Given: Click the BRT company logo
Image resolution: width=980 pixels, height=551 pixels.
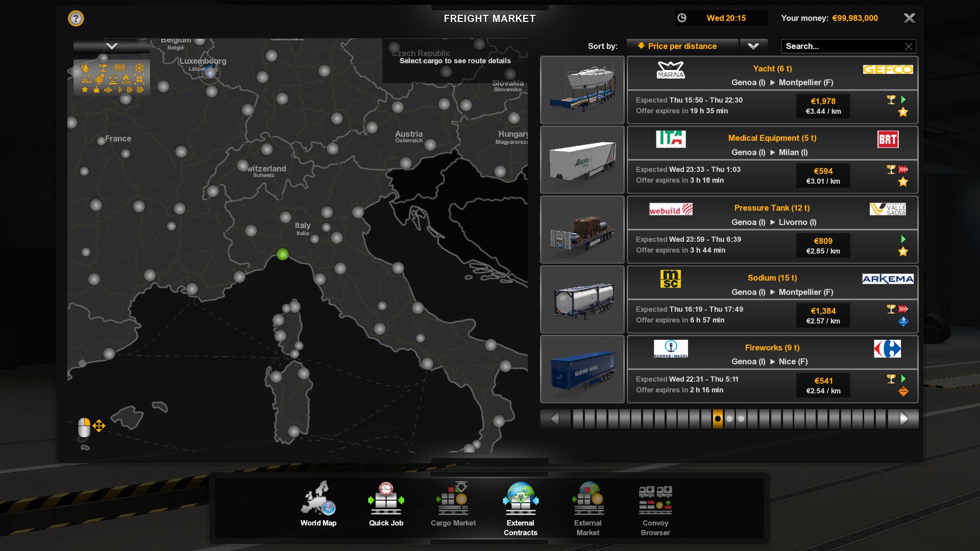Looking at the screenshot, I should click(888, 139).
